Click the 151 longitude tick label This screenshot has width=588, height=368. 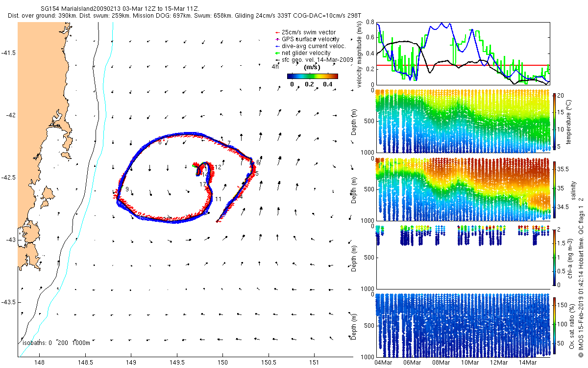[x=314, y=362]
